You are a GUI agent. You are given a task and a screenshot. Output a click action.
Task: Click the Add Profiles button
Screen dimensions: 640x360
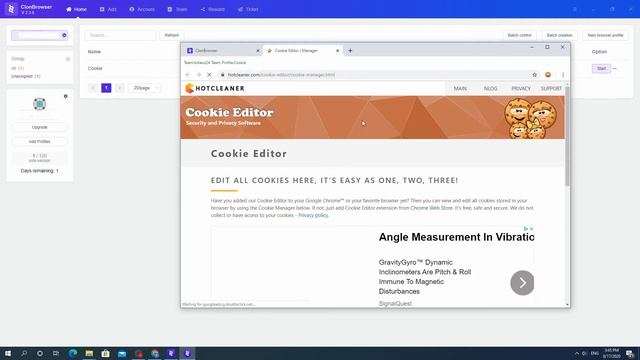tap(40, 141)
